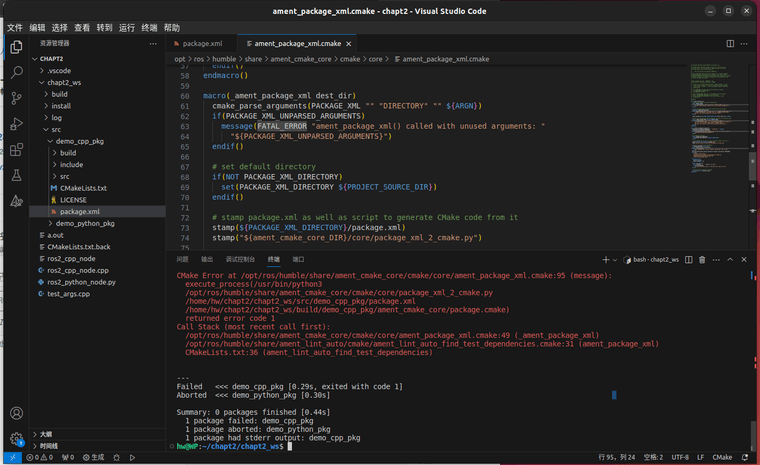760x465 pixels.
Task: Switch to the Debug Console tab
Action: 240,260
